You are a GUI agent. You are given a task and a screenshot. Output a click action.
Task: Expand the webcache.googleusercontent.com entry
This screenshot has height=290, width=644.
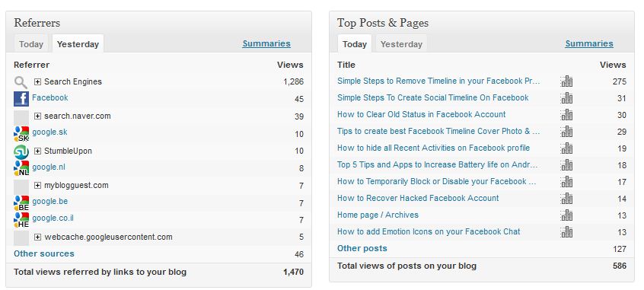coord(38,237)
